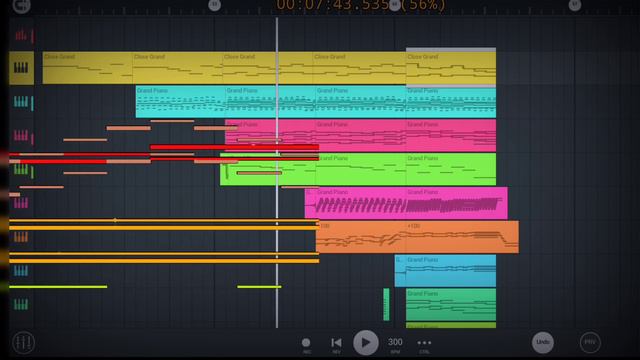Screen dimensions: 640x360
Task: Toggle recording with the REC button
Action: [x=306, y=345]
